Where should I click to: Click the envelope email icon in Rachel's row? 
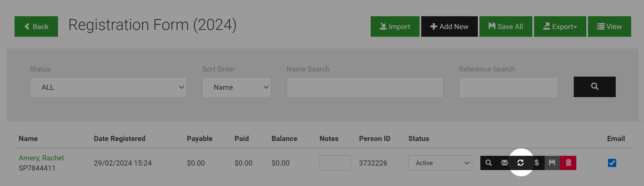click(504, 163)
